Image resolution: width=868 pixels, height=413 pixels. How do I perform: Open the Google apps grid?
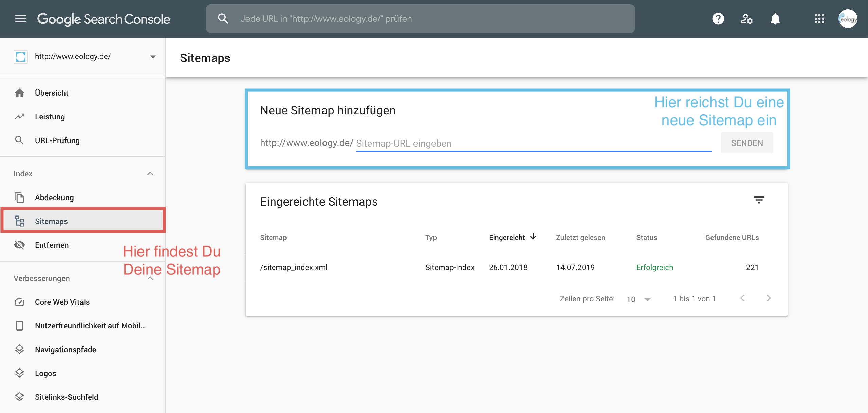819,19
